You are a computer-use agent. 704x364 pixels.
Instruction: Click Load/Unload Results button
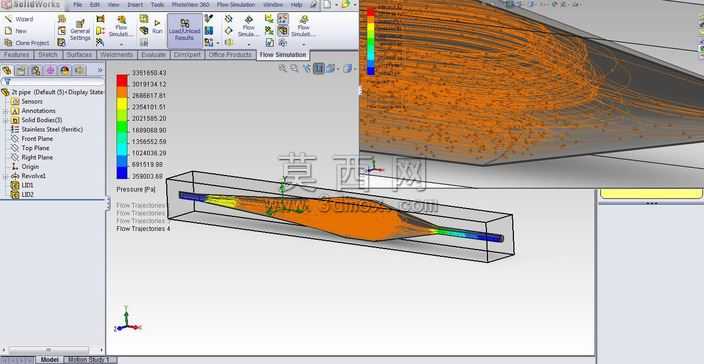click(x=184, y=31)
